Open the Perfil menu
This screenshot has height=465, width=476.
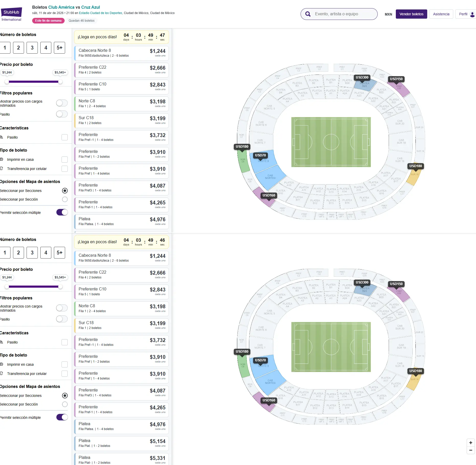[463, 14]
